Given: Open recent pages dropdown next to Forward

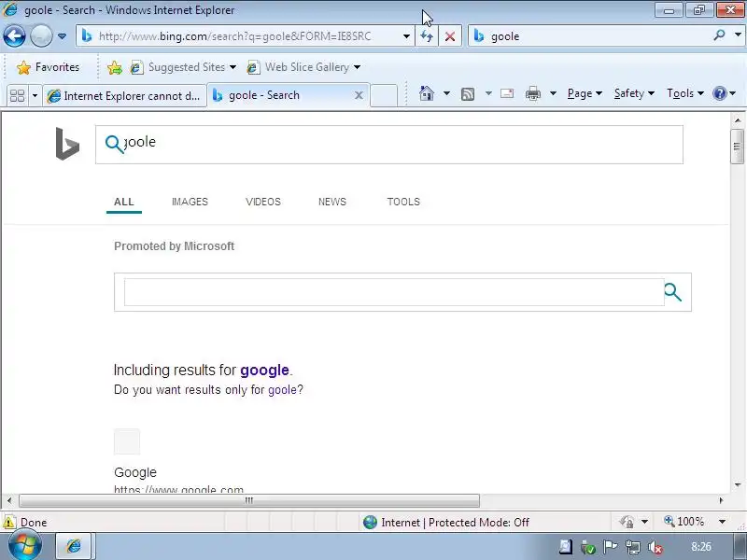Looking at the screenshot, I should (62, 36).
